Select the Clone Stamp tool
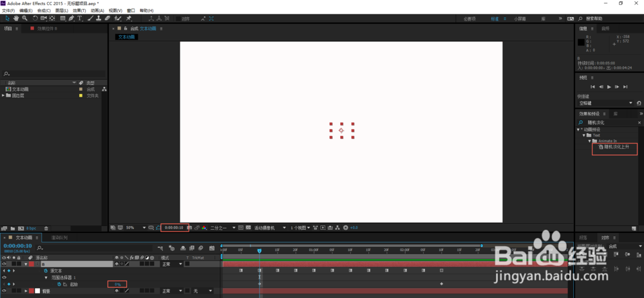The height and width of the screenshot is (298, 644). coord(99,19)
